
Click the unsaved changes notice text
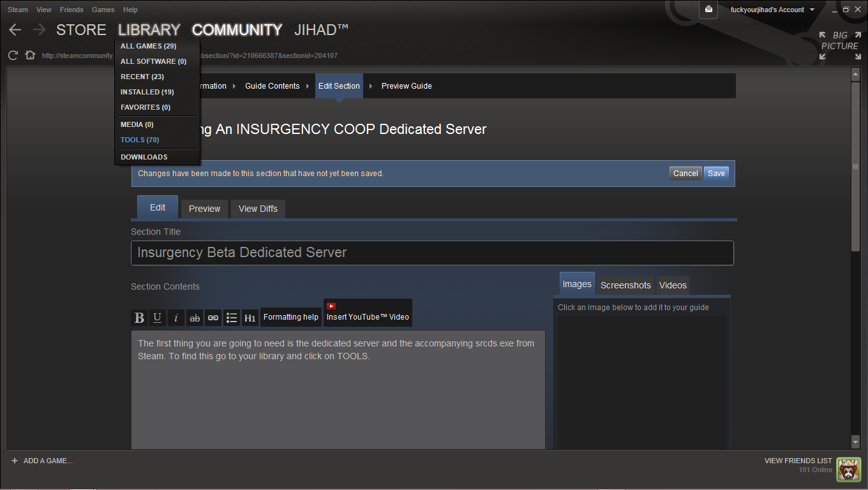pyautogui.click(x=260, y=174)
